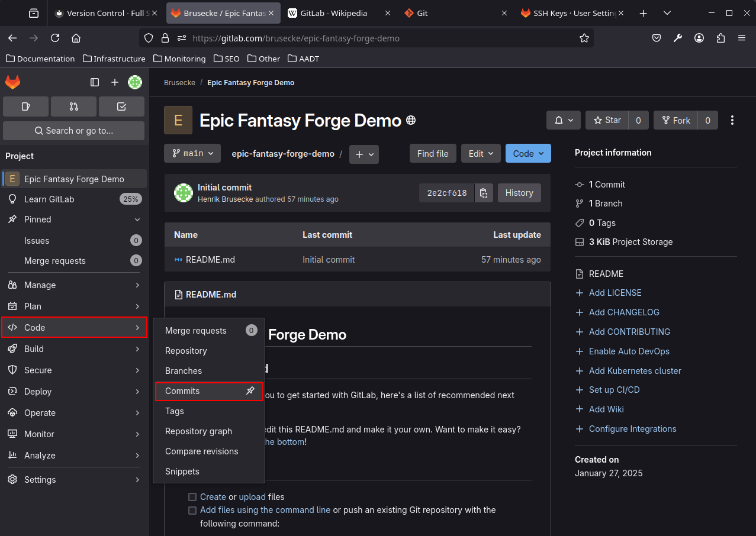Open README.md file row in file table
Image resolution: width=756 pixels, height=536 pixels.
click(358, 260)
